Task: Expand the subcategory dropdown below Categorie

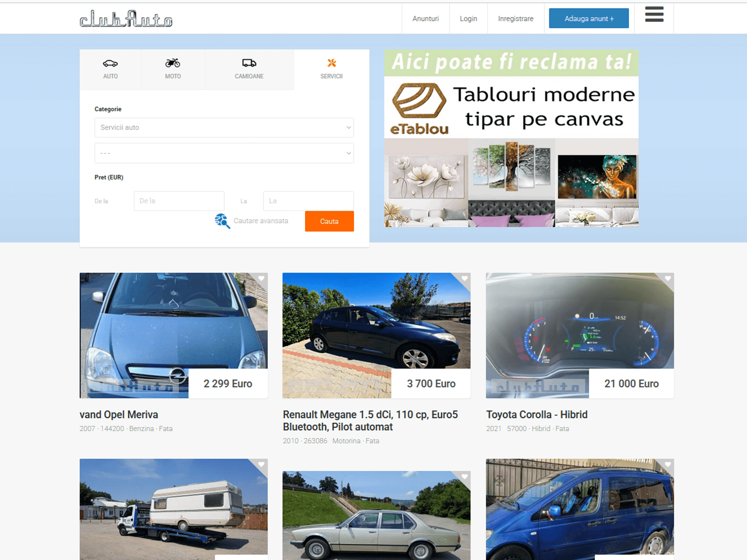Action: coord(224,153)
